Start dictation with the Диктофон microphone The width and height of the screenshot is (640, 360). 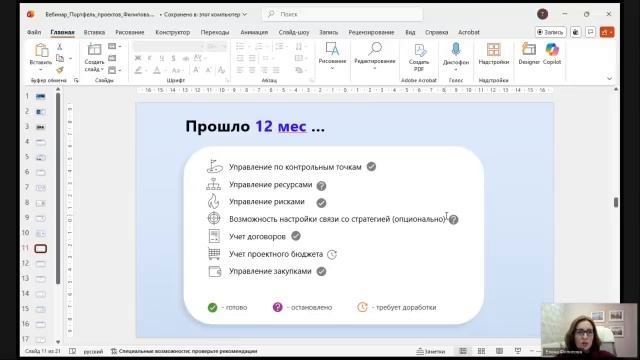(x=456, y=50)
